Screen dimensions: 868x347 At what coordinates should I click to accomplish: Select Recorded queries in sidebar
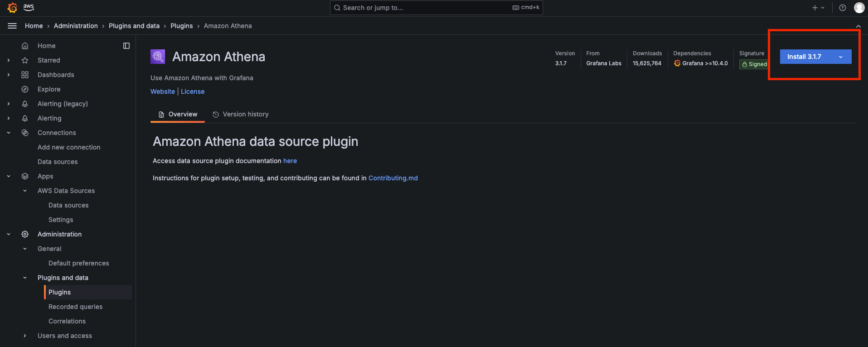(x=75, y=307)
